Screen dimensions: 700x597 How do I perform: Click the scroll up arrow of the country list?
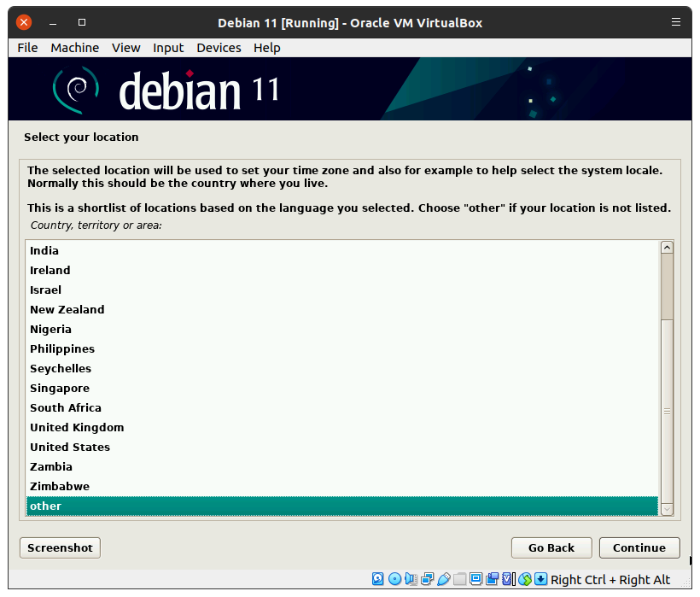pyautogui.click(x=667, y=248)
